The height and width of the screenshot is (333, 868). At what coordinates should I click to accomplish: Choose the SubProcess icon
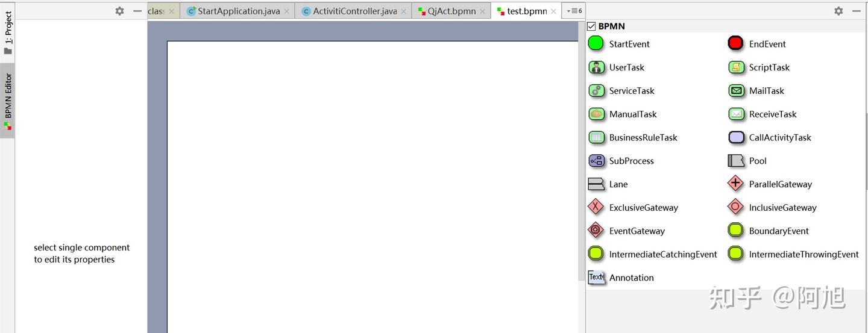(596, 161)
